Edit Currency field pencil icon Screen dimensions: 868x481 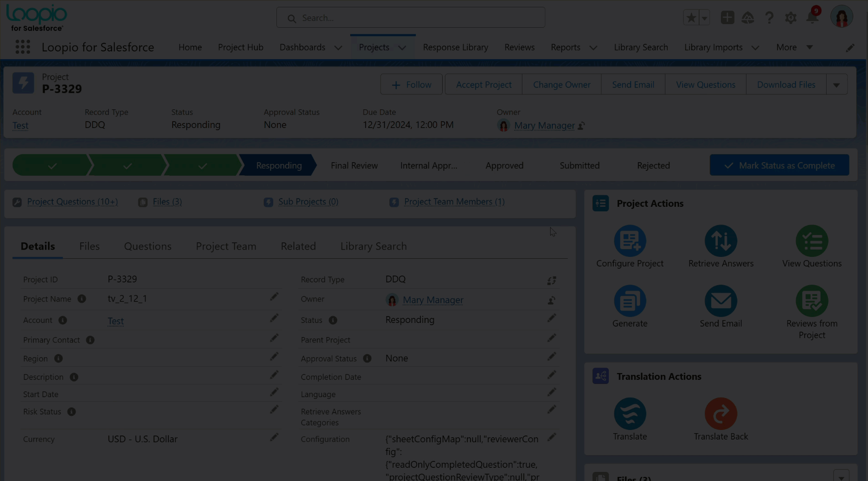point(274,437)
